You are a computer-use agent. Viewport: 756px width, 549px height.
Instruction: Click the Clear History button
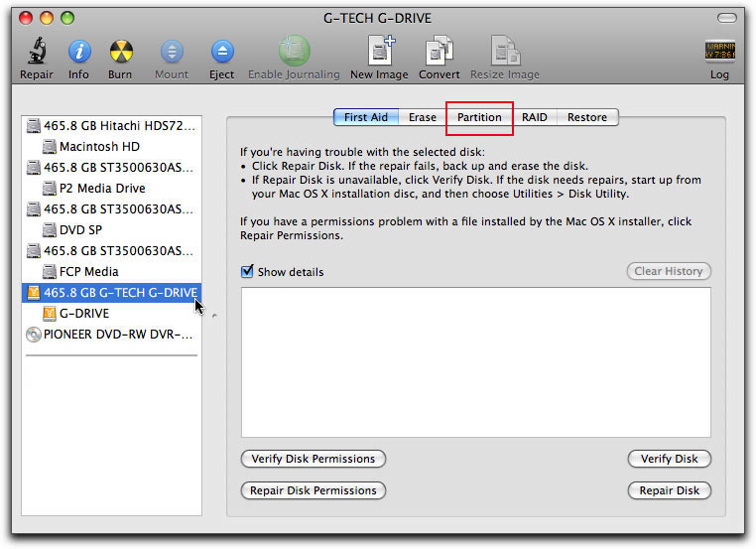coord(669,271)
